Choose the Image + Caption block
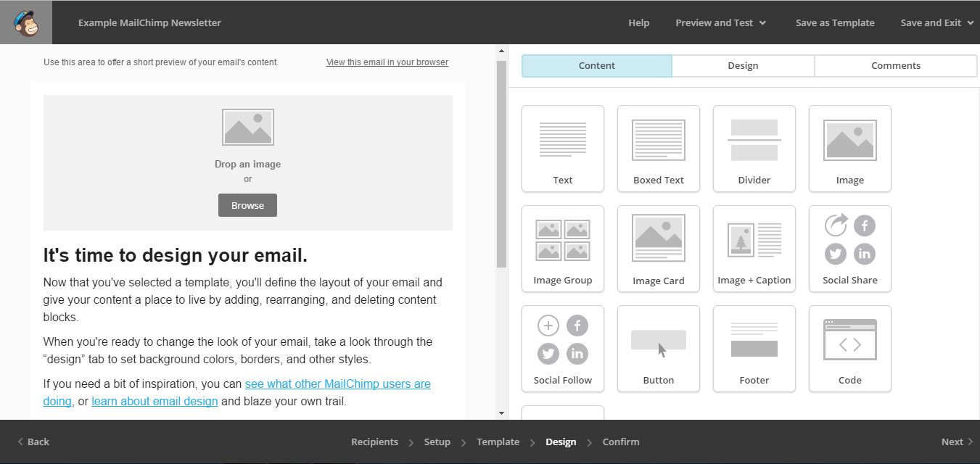This screenshot has height=464, width=980. (754, 249)
